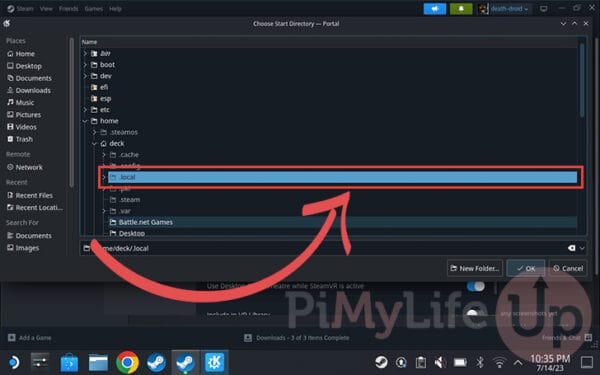
Task: Select Videos in Places sidebar
Action: tap(22, 127)
